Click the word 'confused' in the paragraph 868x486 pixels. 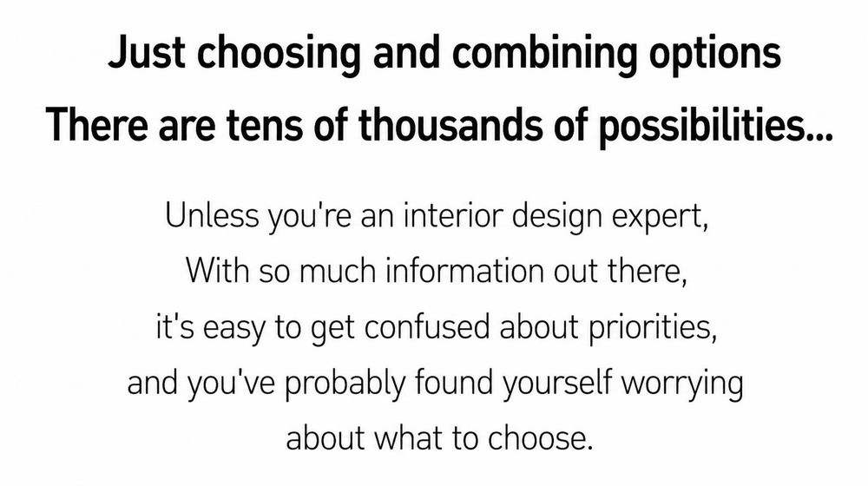[427, 326]
